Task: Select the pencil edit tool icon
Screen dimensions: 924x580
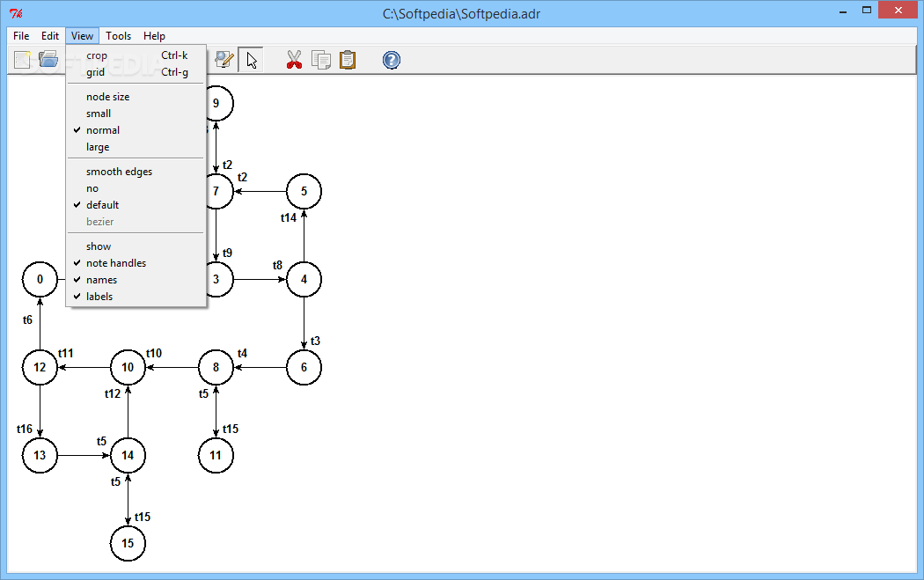Action: point(224,60)
